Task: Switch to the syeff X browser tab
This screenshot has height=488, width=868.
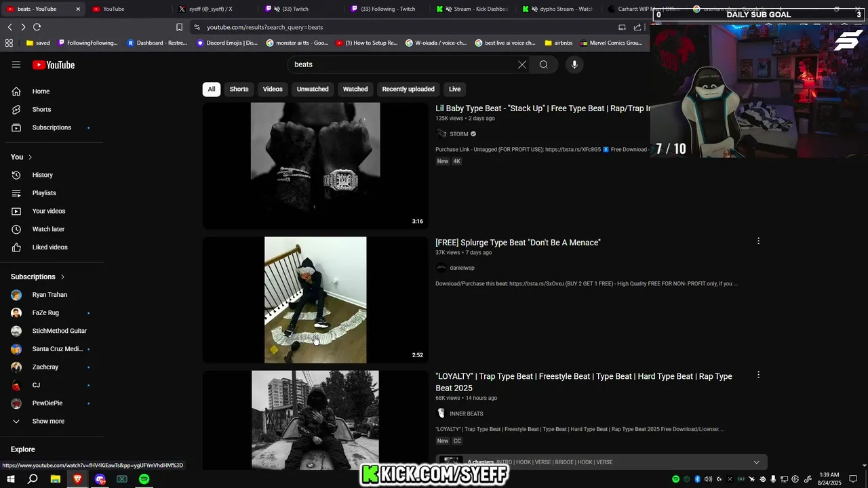Action: [216, 9]
